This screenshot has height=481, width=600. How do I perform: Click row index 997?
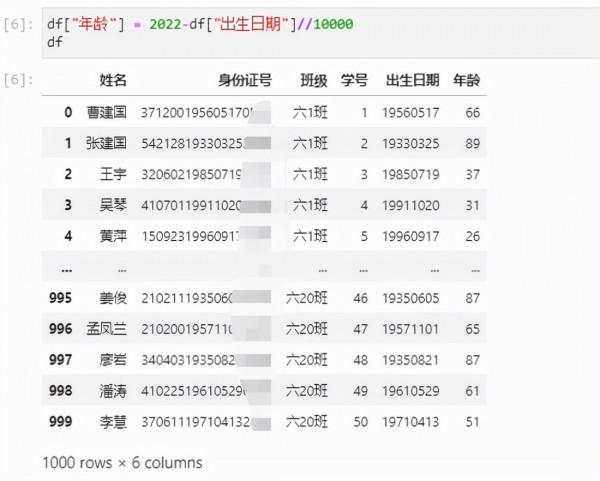click(60, 360)
